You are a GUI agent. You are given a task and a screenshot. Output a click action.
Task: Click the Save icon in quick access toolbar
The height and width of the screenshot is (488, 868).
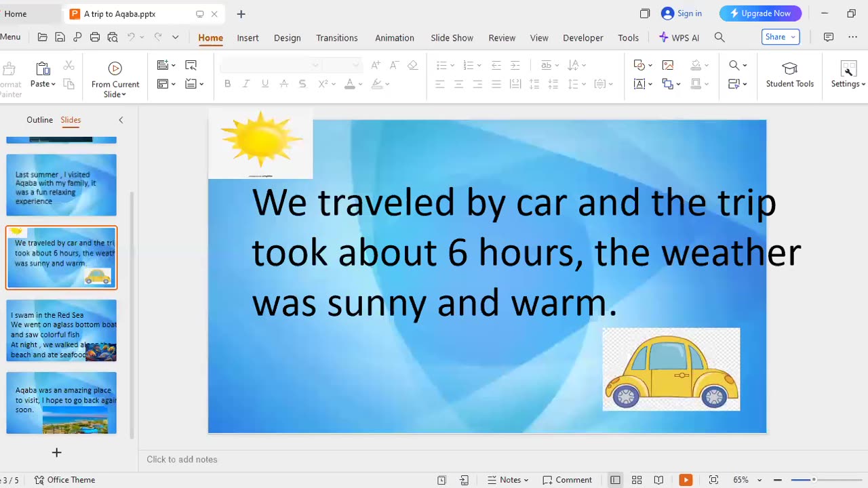click(60, 37)
